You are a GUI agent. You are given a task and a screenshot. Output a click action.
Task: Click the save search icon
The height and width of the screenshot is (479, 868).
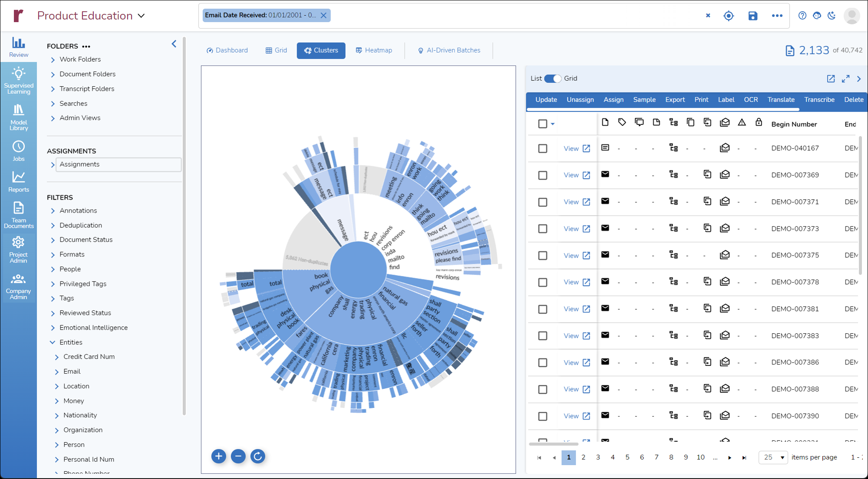coord(752,16)
